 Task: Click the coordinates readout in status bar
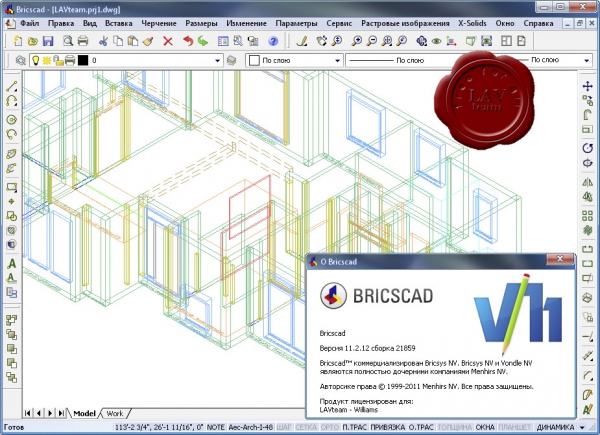point(159,427)
